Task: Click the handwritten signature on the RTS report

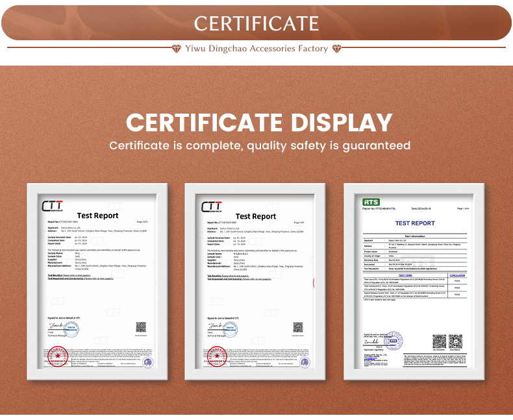Action: tap(371, 342)
